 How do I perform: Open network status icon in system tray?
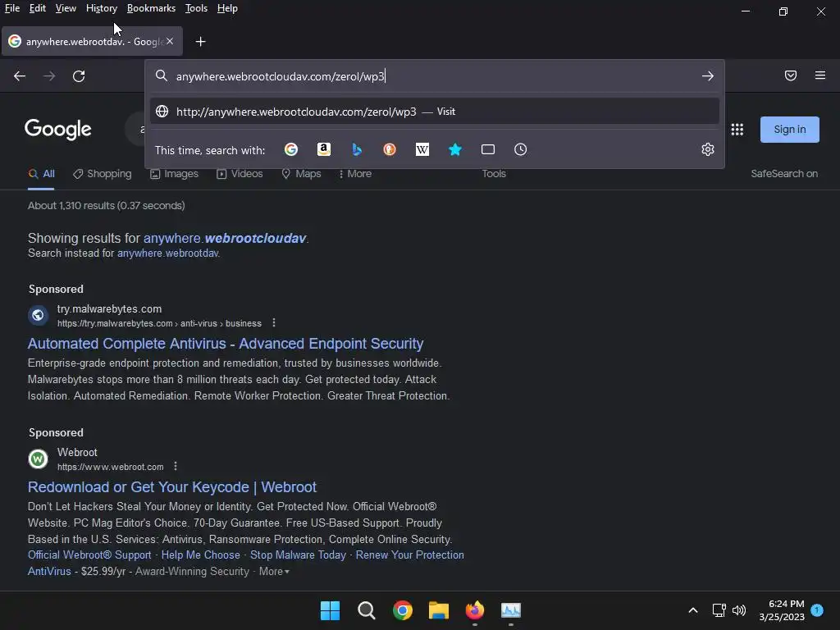point(719,610)
